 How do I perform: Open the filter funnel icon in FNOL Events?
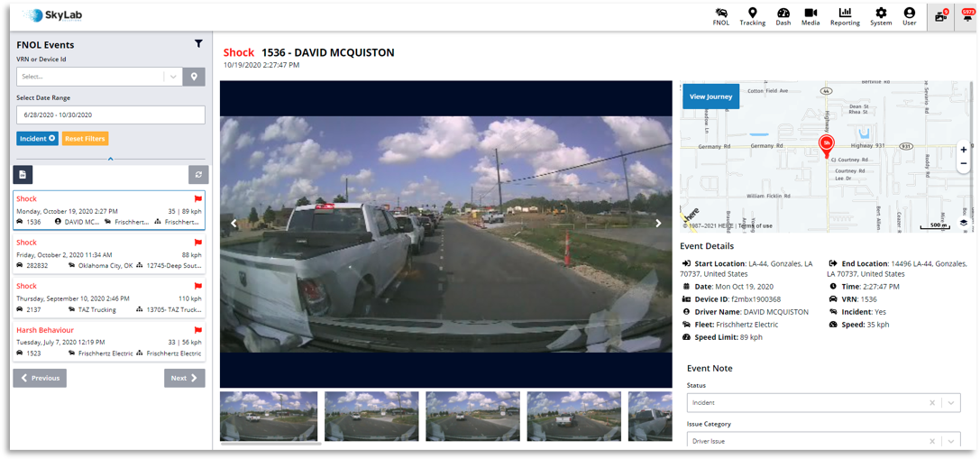198,43
